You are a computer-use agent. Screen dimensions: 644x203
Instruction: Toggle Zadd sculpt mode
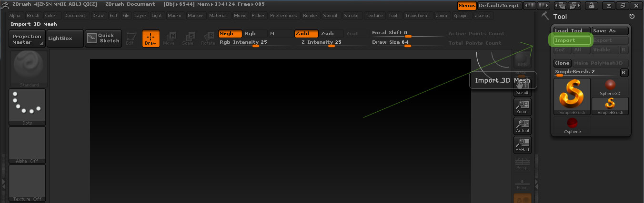(x=306, y=34)
